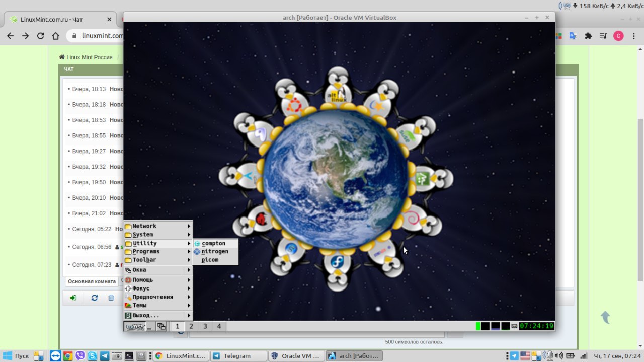
Task: Open the Предпочтения submenu
Action: [x=158, y=297]
